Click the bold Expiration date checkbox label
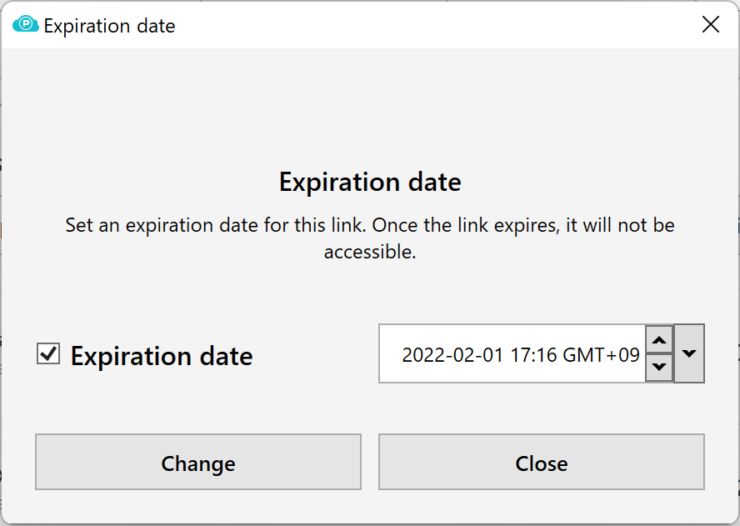Image resolution: width=740 pixels, height=526 pixels. coord(161,356)
